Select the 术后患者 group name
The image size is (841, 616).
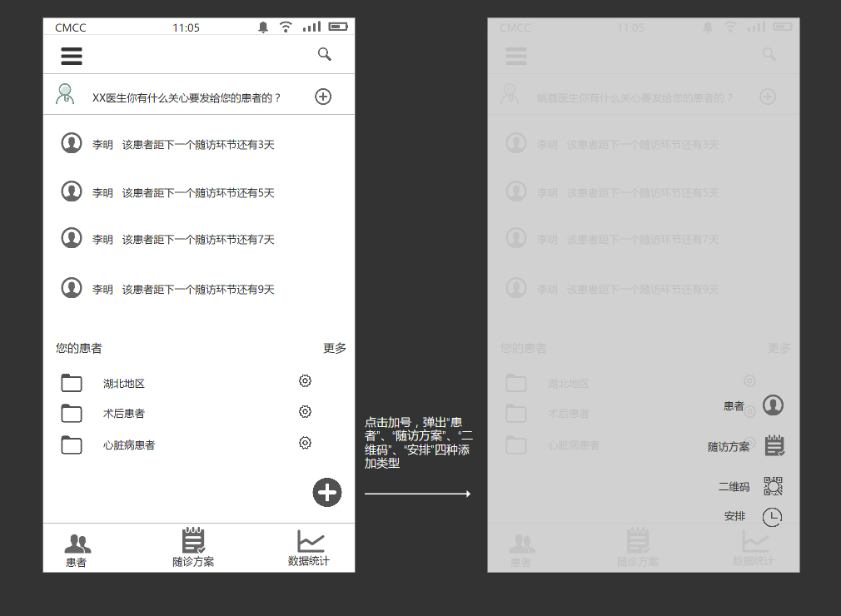point(124,414)
